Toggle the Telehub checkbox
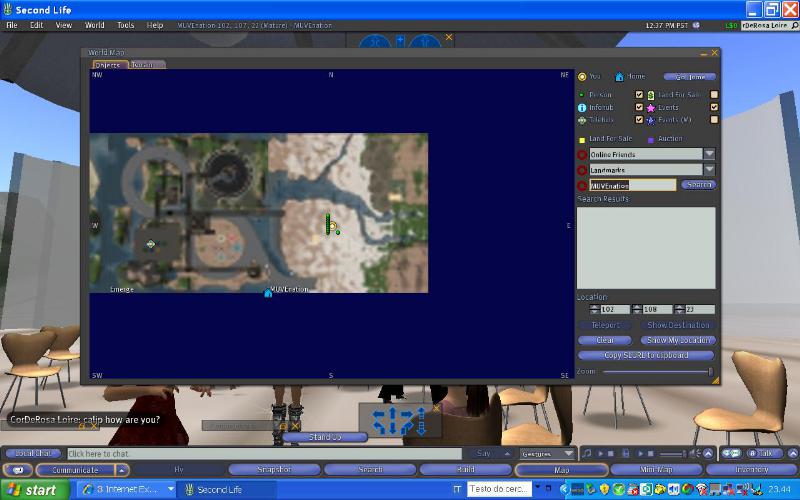 [x=639, y=120]
